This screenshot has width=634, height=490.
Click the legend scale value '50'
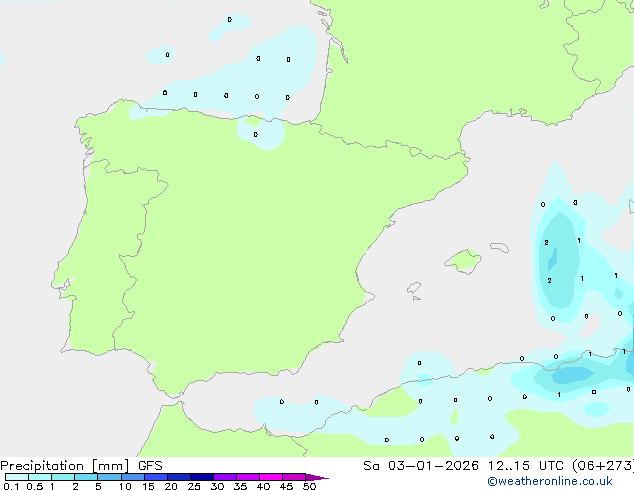pos(310,486)
